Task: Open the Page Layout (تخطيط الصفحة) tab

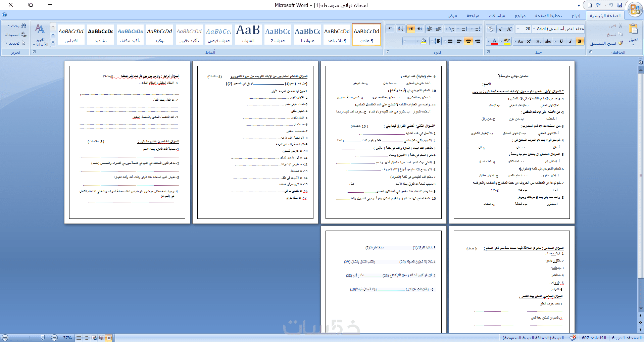Action: pyautogui.click(x=548, y=16)
